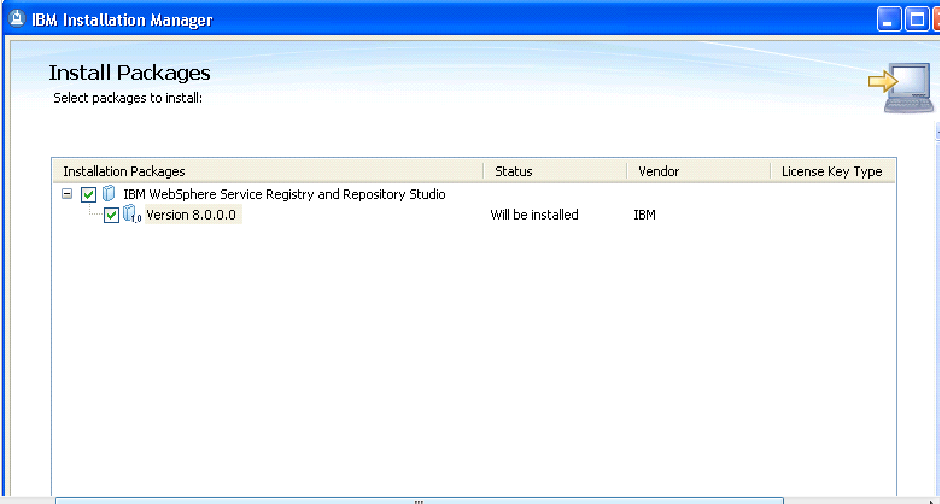Toggle the Version 8.0.0.0 checkbox
Screen dimensions: 940x504
[x=111, y=215]
